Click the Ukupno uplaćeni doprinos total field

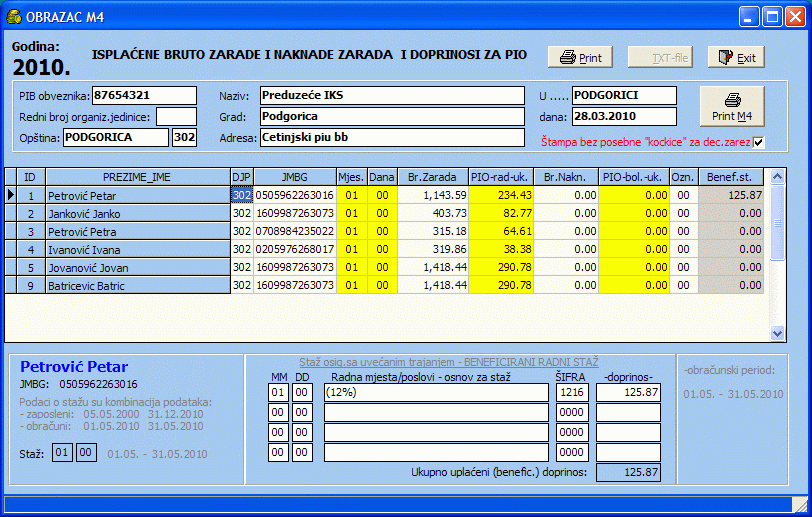(x=628, y=472)
